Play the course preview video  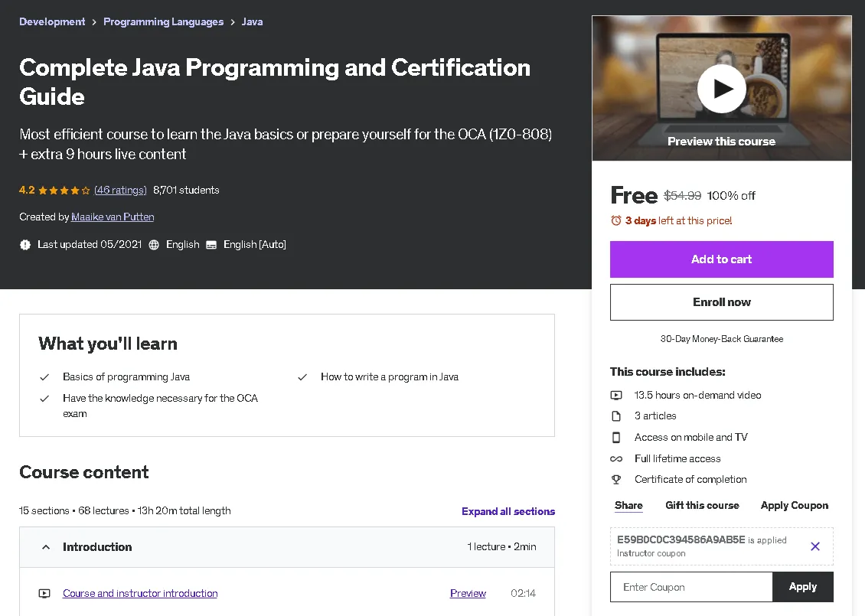pyautogui.click(x=721, y=89)
